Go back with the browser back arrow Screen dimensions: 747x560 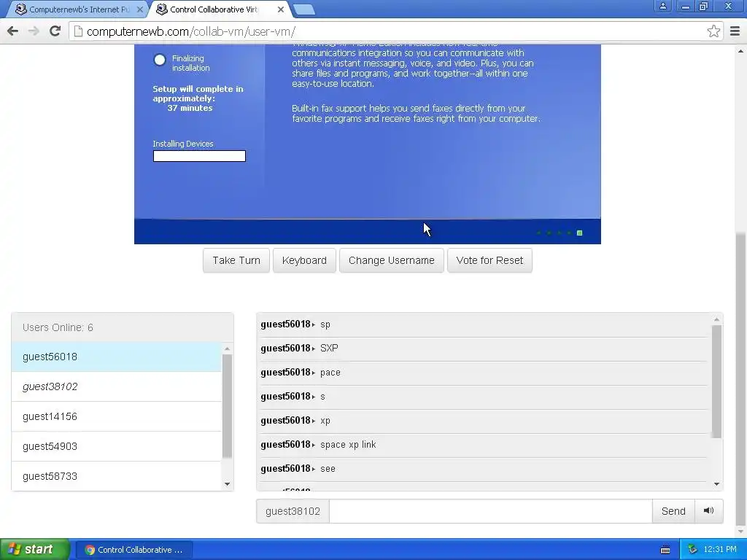[13, 31]
